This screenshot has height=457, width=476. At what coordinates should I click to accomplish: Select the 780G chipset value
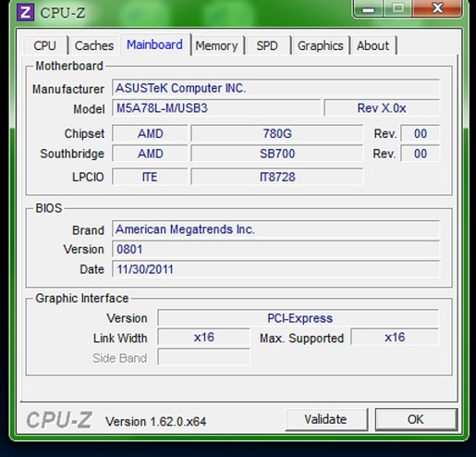(x=277, y=133)
